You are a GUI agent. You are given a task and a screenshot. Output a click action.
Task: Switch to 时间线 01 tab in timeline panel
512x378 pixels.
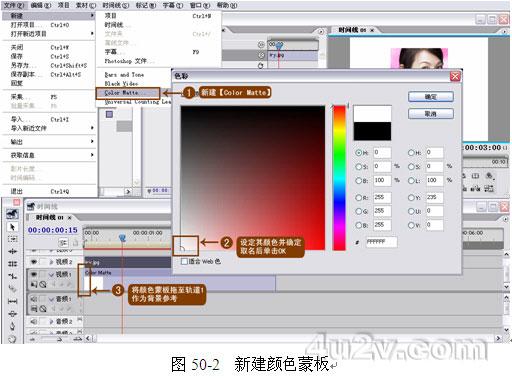pyautogui.click(x=50, y=217)
